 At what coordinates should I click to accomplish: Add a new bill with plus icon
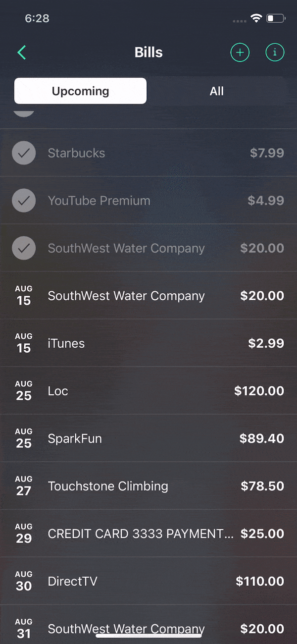(x=240, y=52)
